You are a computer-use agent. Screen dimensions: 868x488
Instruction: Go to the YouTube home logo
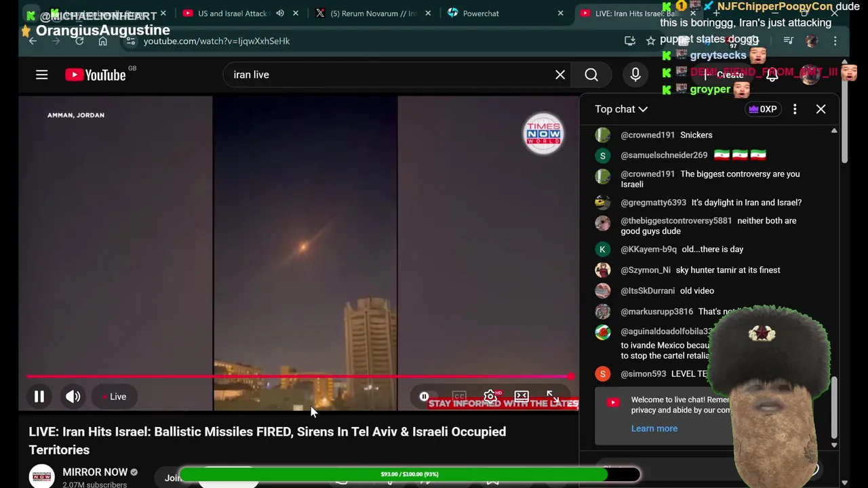(96, 75)
